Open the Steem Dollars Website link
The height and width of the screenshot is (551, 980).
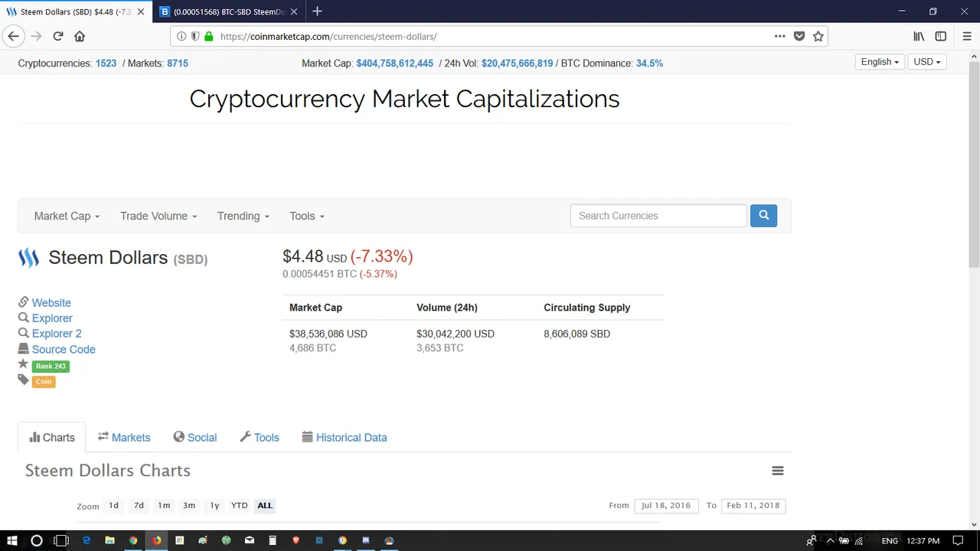click(x=51, y=303)
